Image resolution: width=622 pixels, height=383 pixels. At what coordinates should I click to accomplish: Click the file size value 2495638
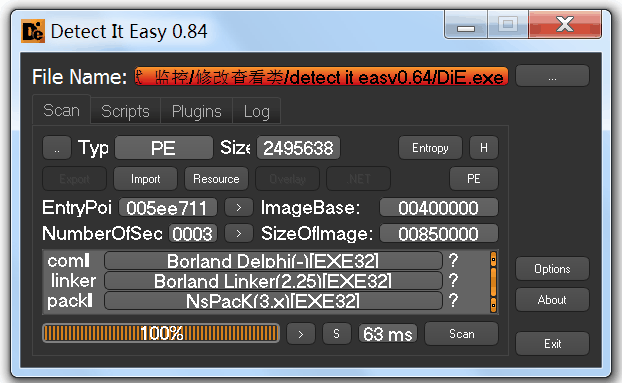tap(298, 148)
